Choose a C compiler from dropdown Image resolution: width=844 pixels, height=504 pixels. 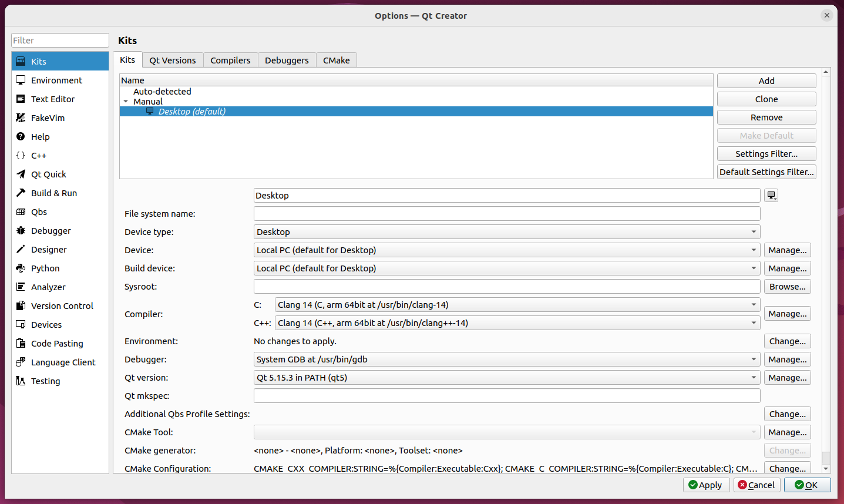[x=517, y=305]
